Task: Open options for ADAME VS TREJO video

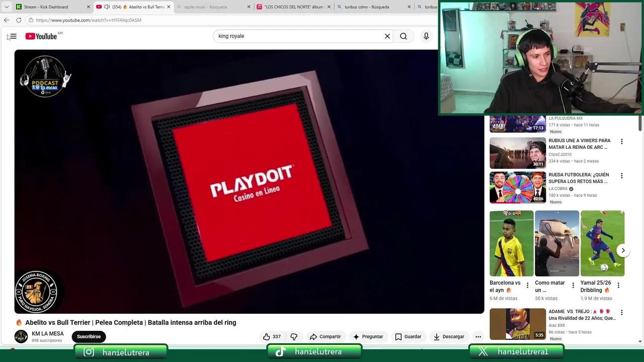Action: (622, 313)
